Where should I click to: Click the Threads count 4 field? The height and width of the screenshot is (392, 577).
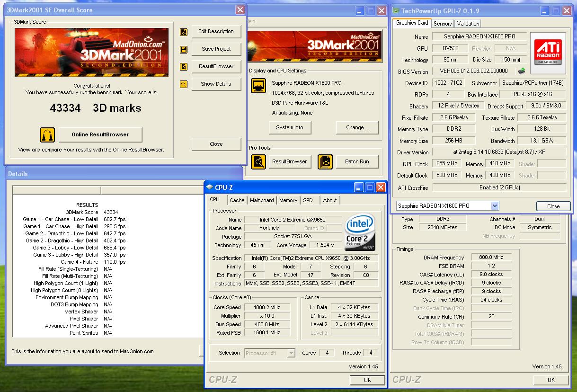pyautogui.click(x=371, y=353)
